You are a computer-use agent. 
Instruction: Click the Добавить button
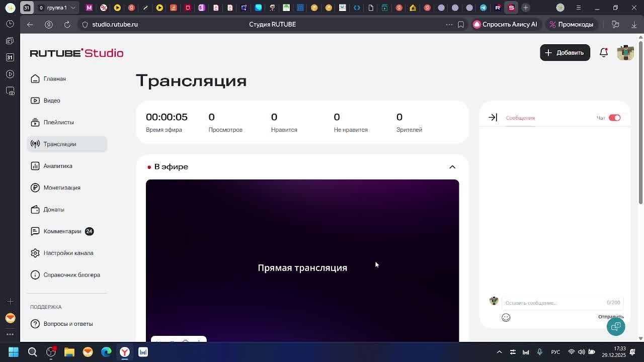tap(565, 53)
